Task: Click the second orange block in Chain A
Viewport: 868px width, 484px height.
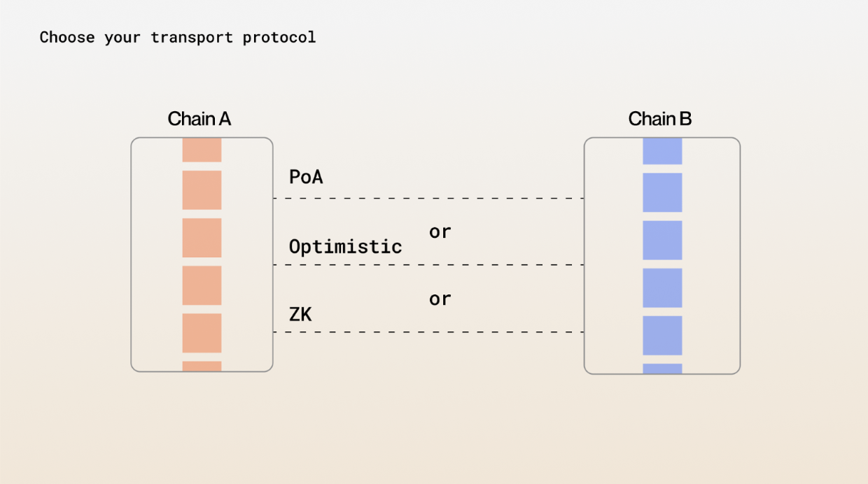Action: [x=202, y=190]
